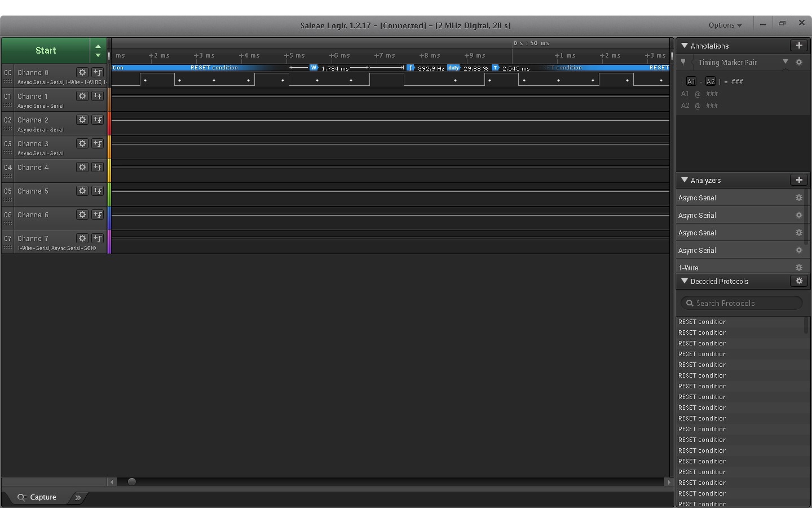This screenshot has width=812, height=508.
Task: Open Channel 0 settings gear
Action: pos(82,72)
